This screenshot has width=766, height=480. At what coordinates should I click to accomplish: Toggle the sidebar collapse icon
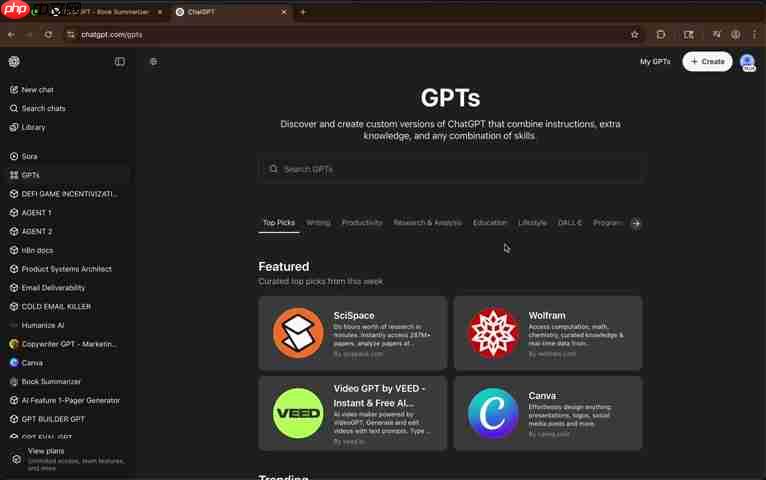(x=120, y=62)
